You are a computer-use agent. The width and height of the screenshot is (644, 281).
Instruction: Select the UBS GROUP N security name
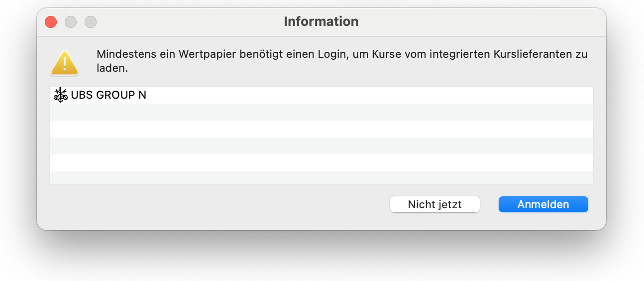(x=108, y=95)
